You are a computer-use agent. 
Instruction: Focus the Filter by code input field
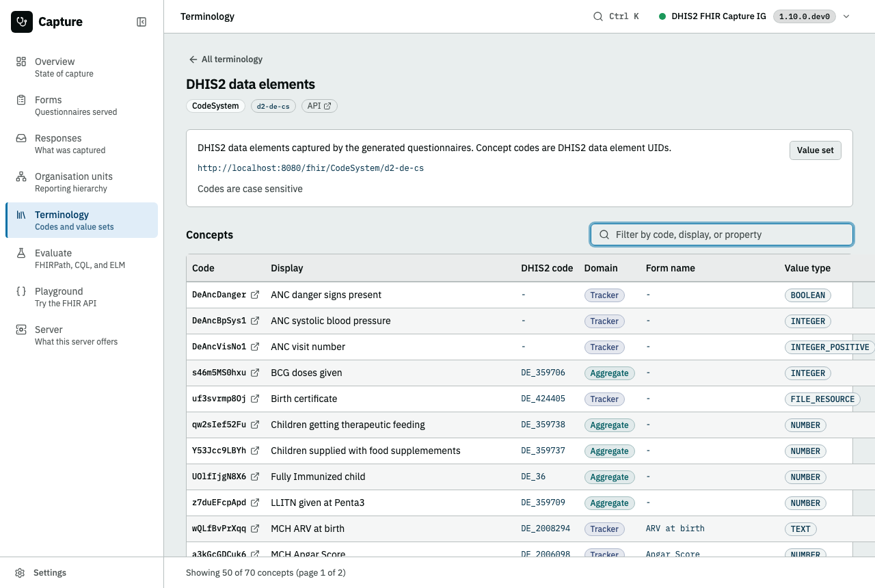pos(722,235)
